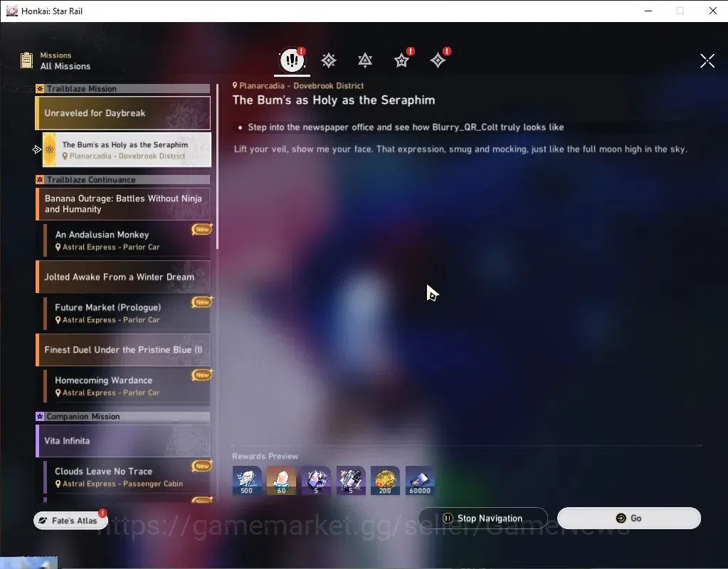Viewport: 728px width, 569px height.
Task: Click the 200 gold coin reward icon
Action: [x=386, y=480]
